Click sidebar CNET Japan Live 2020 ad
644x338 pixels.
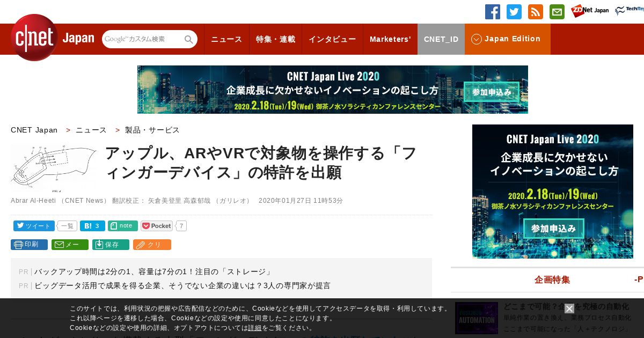tap(553, 192)
